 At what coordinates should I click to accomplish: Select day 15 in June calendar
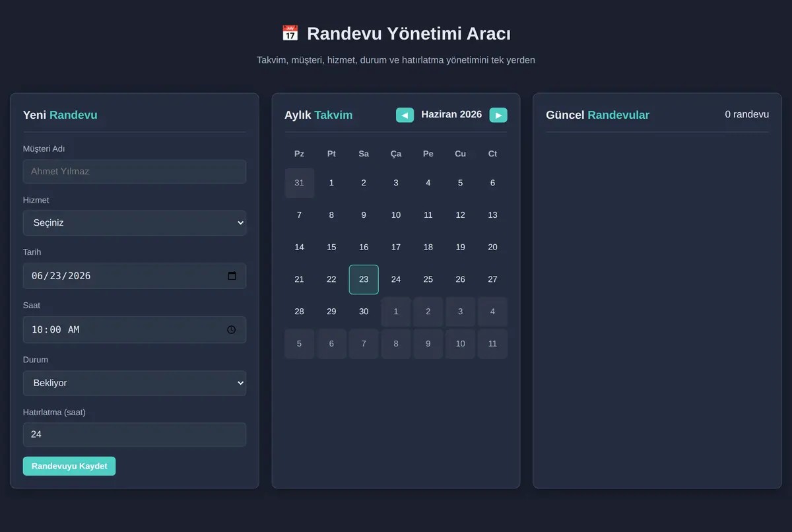(331, 247)
